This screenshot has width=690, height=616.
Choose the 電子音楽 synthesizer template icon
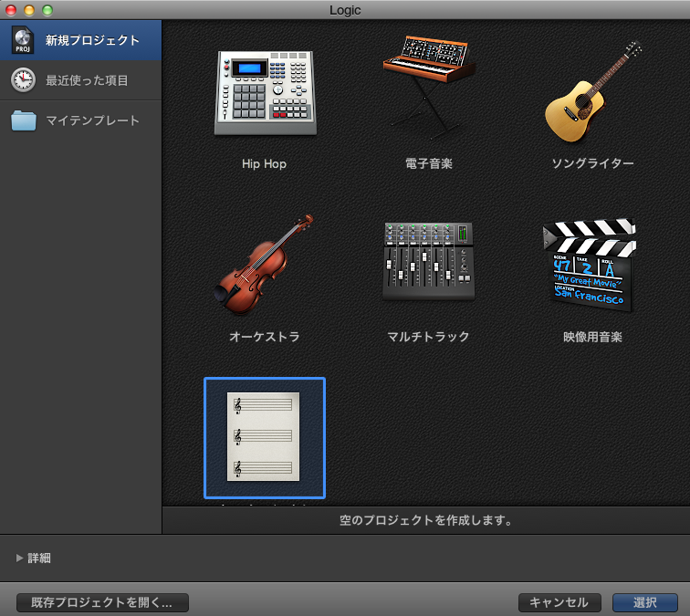tap(429, 86)
